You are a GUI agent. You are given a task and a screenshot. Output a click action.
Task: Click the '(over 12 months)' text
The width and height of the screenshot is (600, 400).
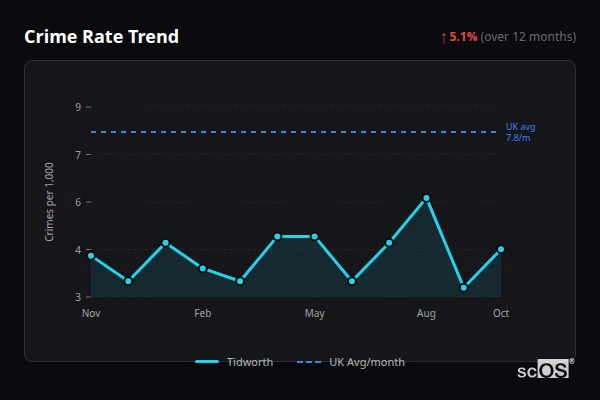click(x=528, y=37)
